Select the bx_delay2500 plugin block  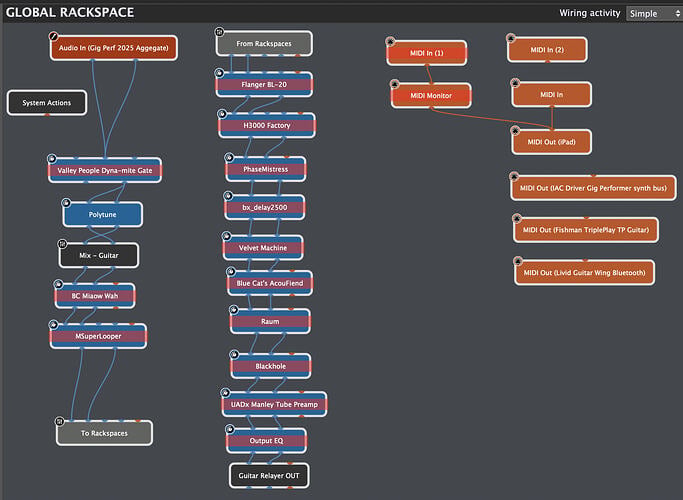264,207
